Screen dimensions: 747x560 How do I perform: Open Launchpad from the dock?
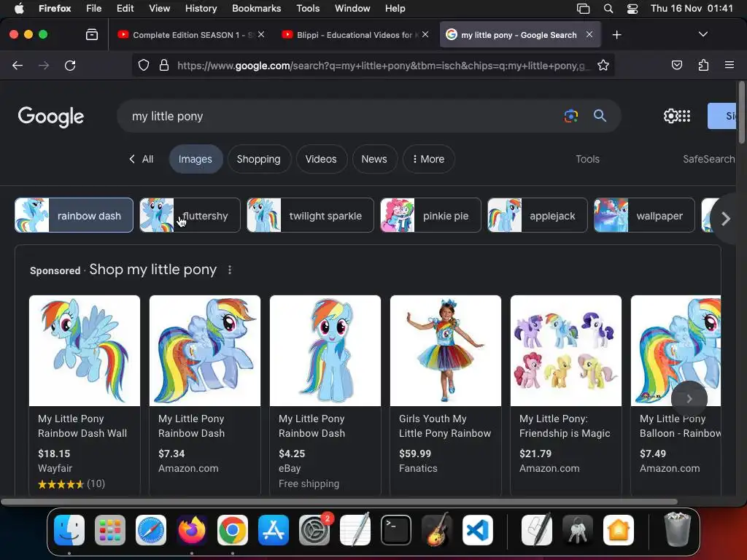tap(110, 530)
